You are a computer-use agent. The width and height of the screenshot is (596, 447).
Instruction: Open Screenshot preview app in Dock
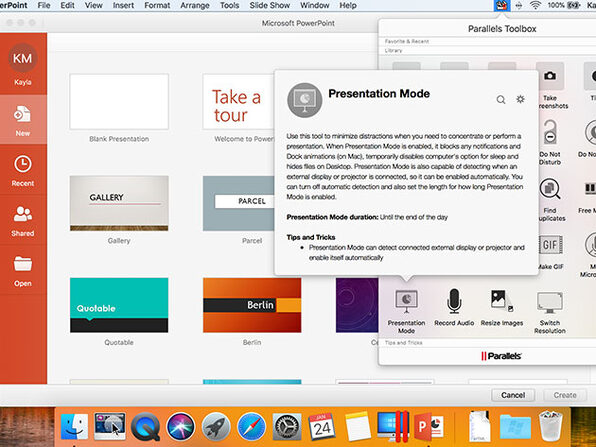(110, 426)
